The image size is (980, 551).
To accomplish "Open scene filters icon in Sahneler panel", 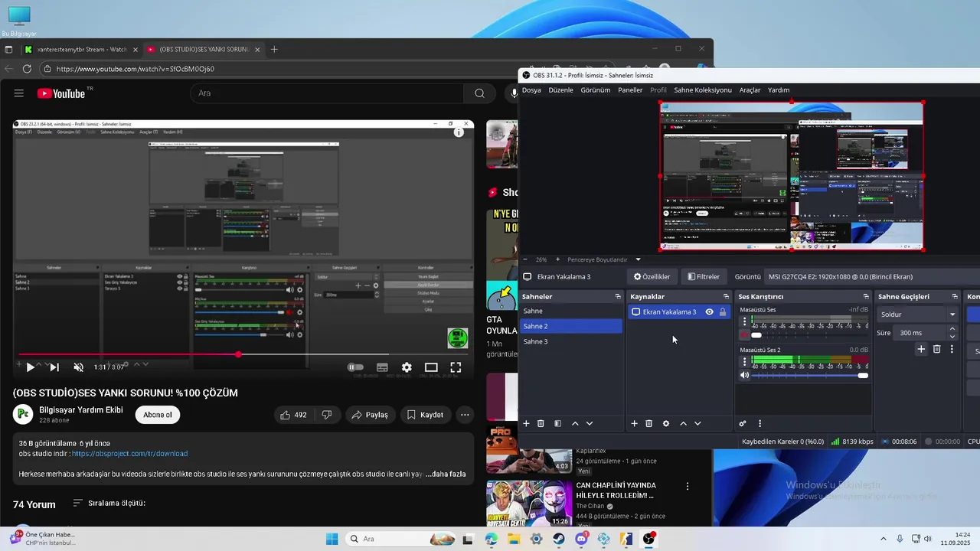I will (558, 424).
